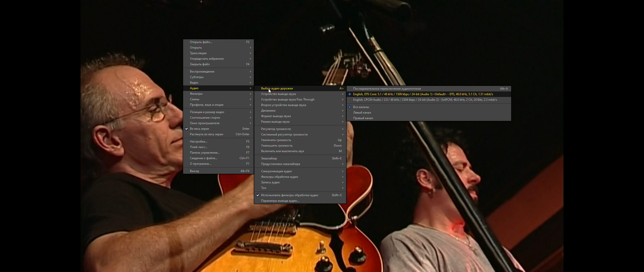Screen dimensions: 644x272
Task: Select "Правый канал" channel output
Action: [x=363, y=118]
